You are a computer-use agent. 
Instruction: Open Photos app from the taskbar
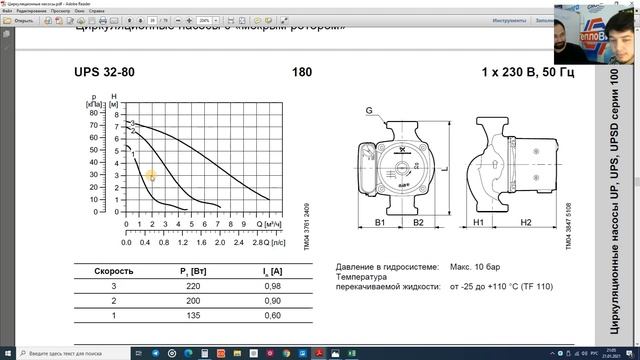pyautogui.click(x=335, y=353)
